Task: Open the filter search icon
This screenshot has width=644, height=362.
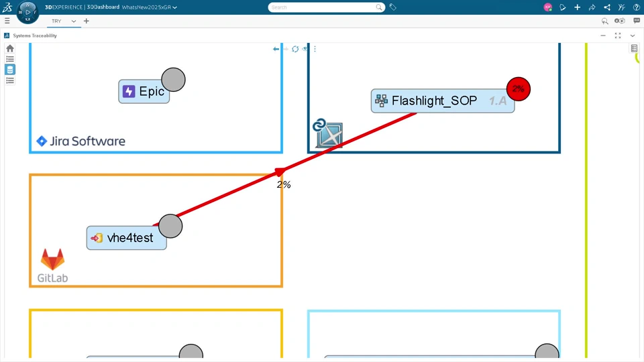Action: click(604, 21)
